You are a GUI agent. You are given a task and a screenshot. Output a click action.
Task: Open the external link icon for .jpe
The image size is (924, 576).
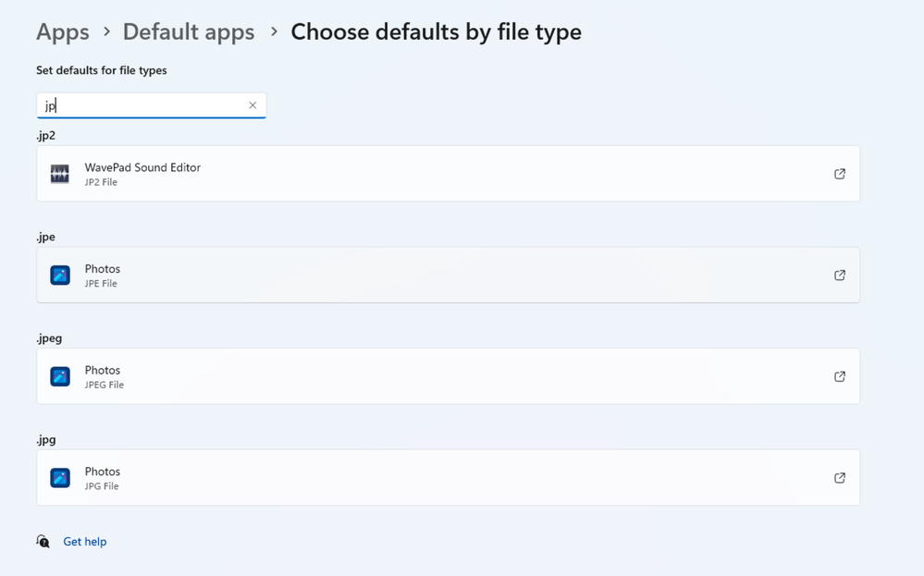[840, 276]
